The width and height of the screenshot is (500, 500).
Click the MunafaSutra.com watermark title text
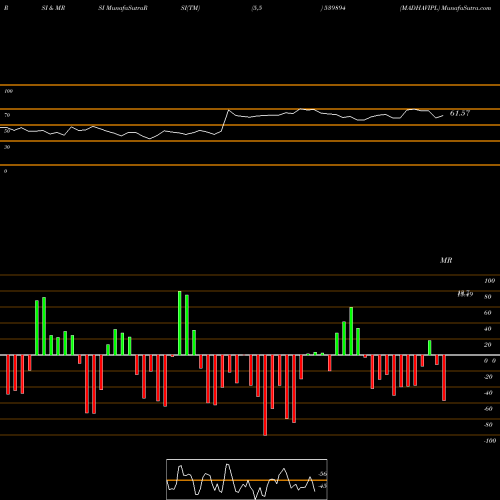point(466,8)
